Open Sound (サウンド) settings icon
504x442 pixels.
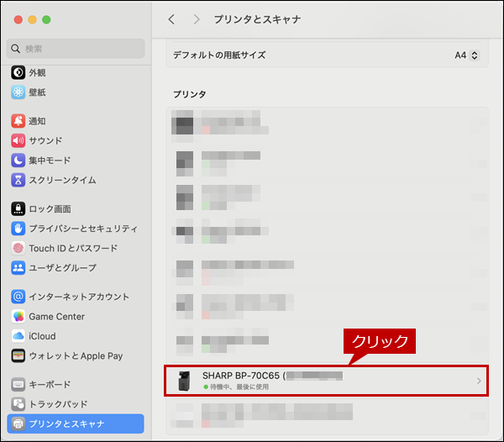pos(18,140)
